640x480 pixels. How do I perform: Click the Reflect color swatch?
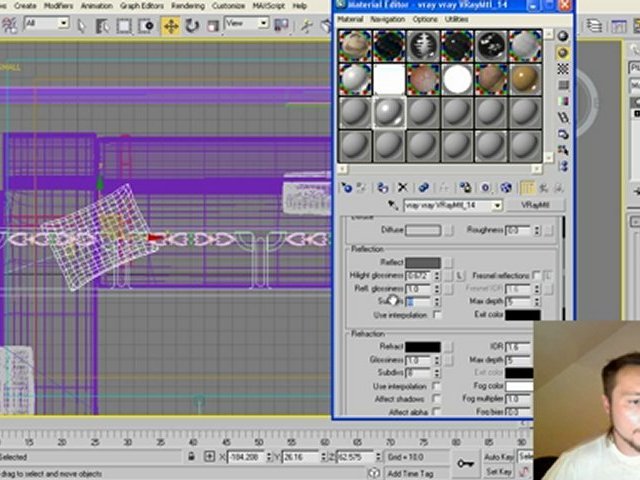pyautogui.click(x=422, y=262)
